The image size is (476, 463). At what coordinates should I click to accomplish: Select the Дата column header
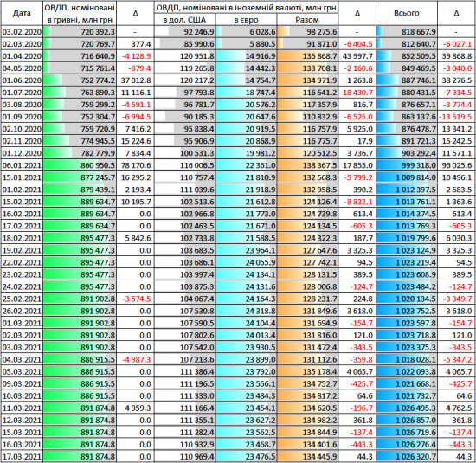pyautogui.click(x=22, y=13)
